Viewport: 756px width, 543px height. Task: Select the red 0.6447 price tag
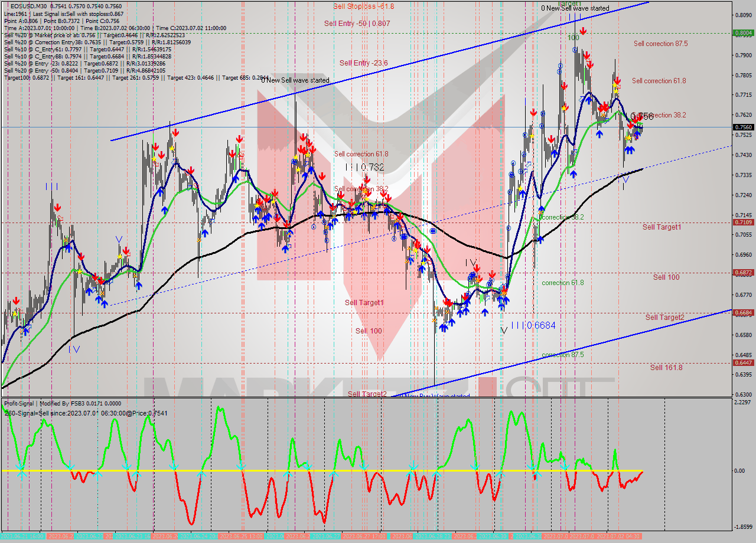(743, 362)
